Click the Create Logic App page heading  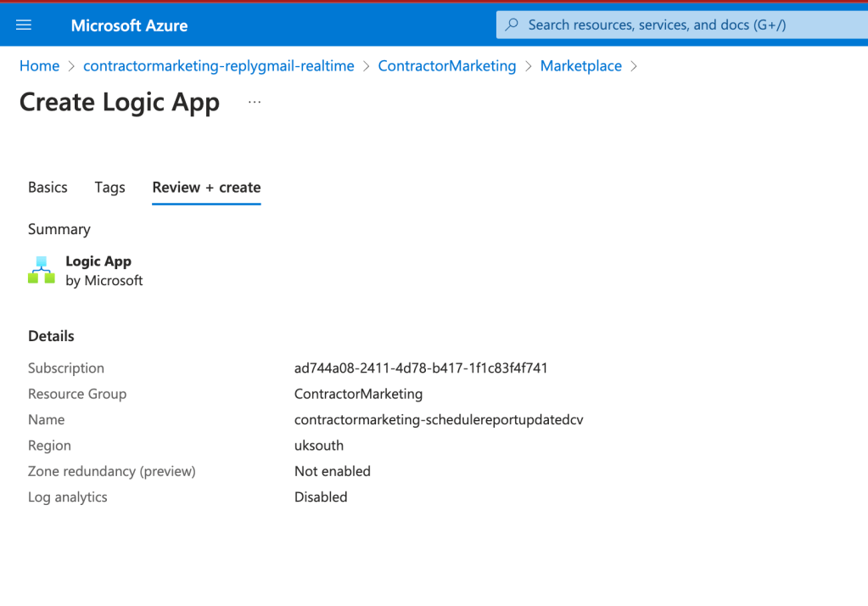coord(120,103)
